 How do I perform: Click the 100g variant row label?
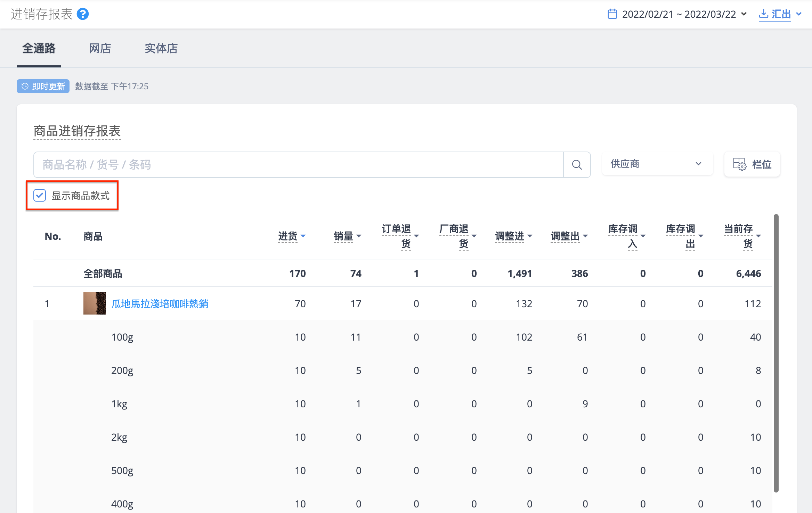pyautogui.click(x=122, y=337)
